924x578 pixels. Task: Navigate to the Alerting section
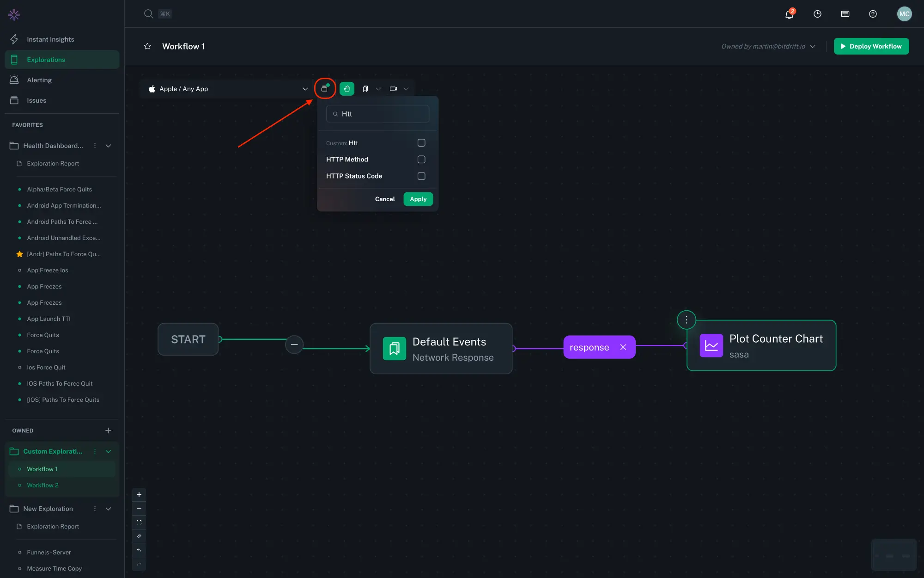coord(39,80)
